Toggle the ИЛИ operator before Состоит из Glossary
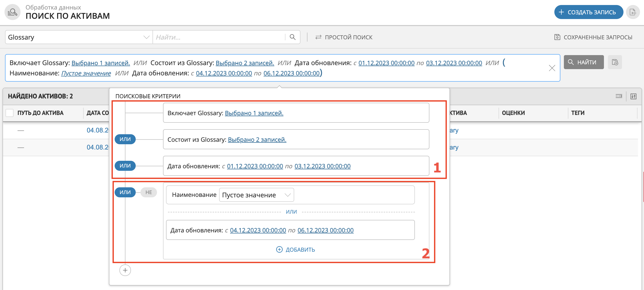The height and width of the screenshot is (290, 644). [x=125, y=139]
